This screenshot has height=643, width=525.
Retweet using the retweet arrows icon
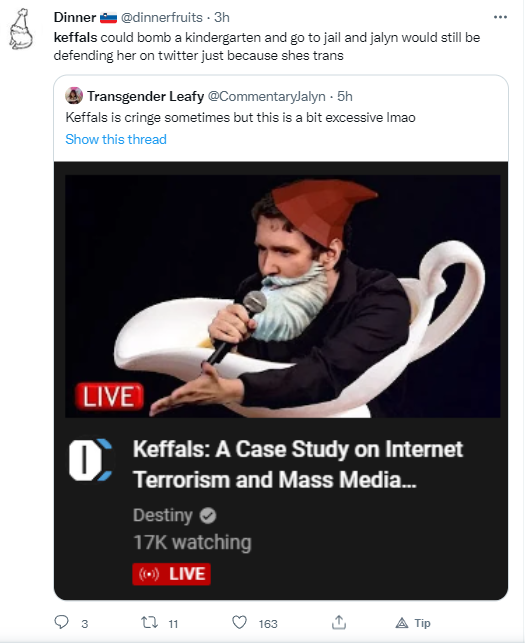[x=149, y=623]
